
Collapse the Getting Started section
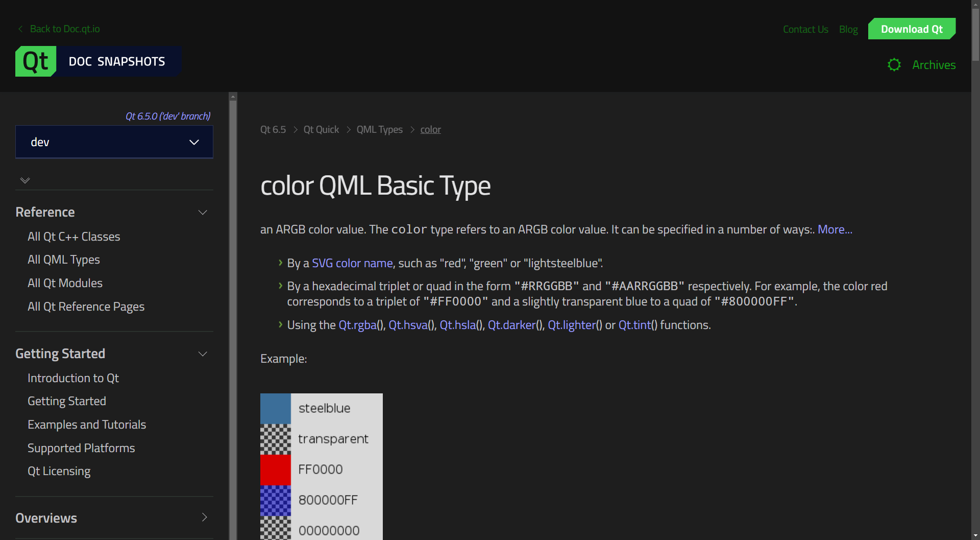(203, 354)
